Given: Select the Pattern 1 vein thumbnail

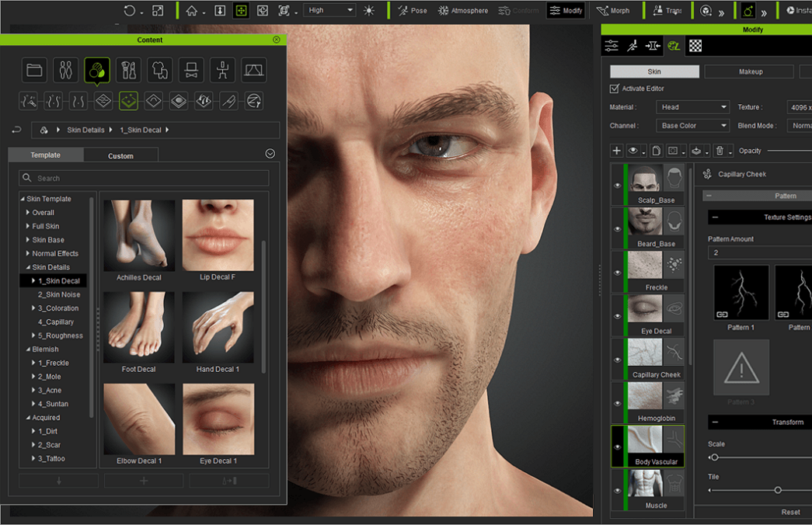Looking at the screenshot, I should [741, 293].
